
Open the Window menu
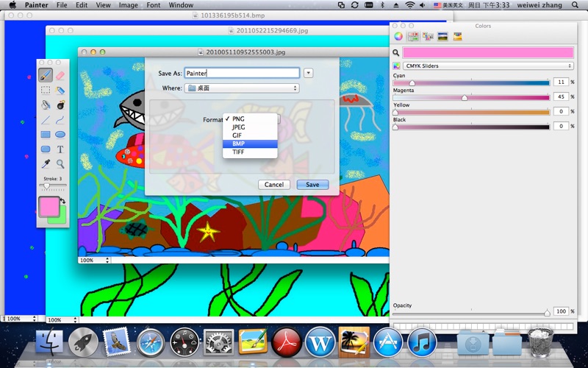[x=181, y=5]
